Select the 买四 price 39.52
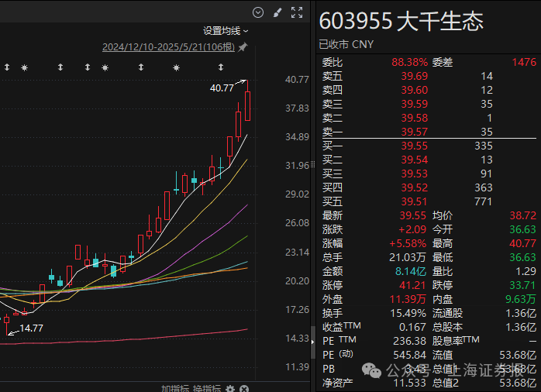541x392 pixels. click(x=415, y=188)
